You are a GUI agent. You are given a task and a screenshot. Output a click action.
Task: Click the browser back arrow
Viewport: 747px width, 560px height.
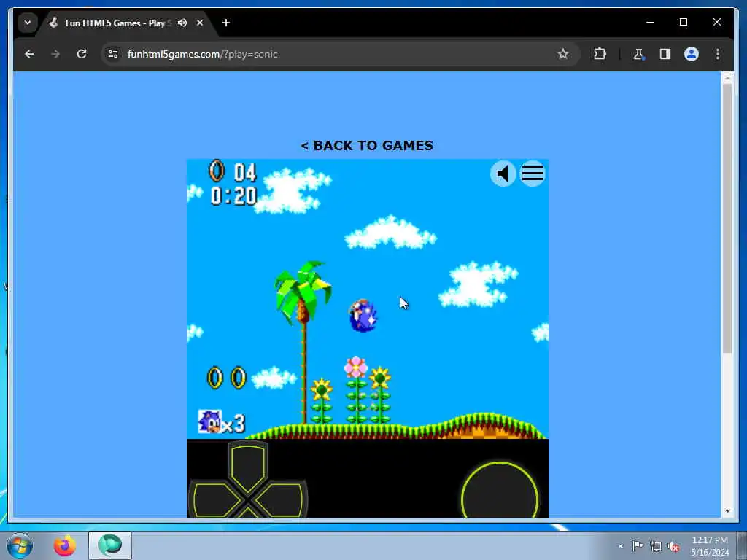click(x=29, y=54)
